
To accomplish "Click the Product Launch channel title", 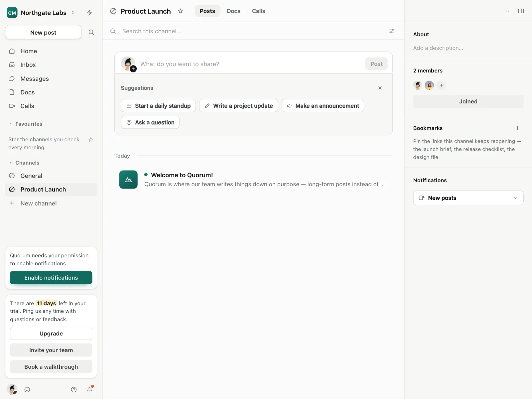I will (x=146, y=11).
